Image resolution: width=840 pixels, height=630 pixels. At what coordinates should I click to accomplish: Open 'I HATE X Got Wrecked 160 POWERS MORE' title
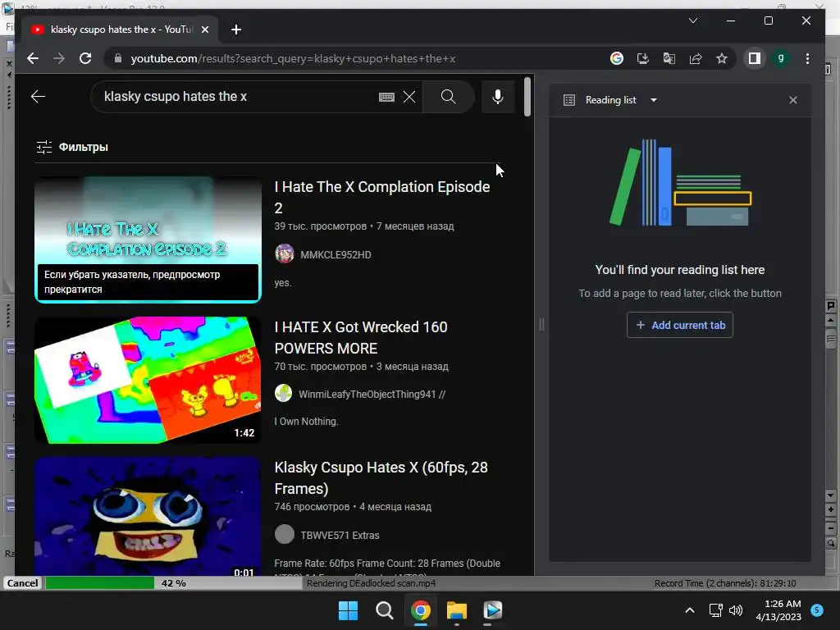(361, 337)
